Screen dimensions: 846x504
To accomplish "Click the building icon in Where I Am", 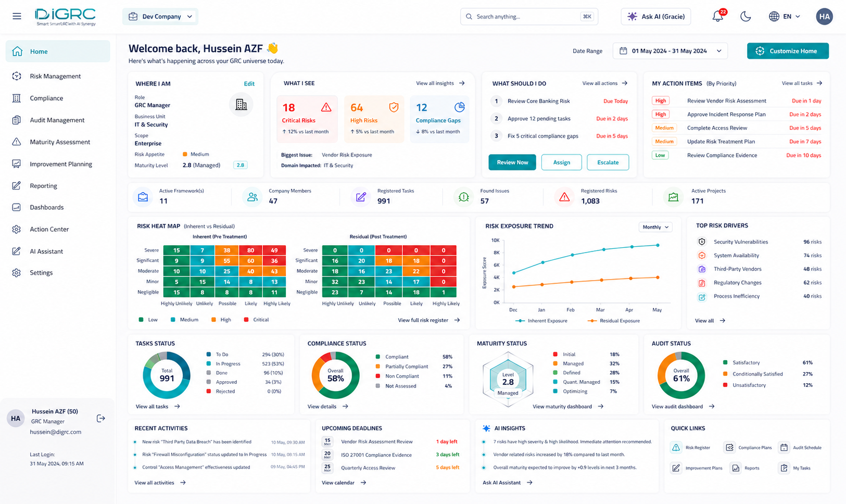I will pos(241,104).
